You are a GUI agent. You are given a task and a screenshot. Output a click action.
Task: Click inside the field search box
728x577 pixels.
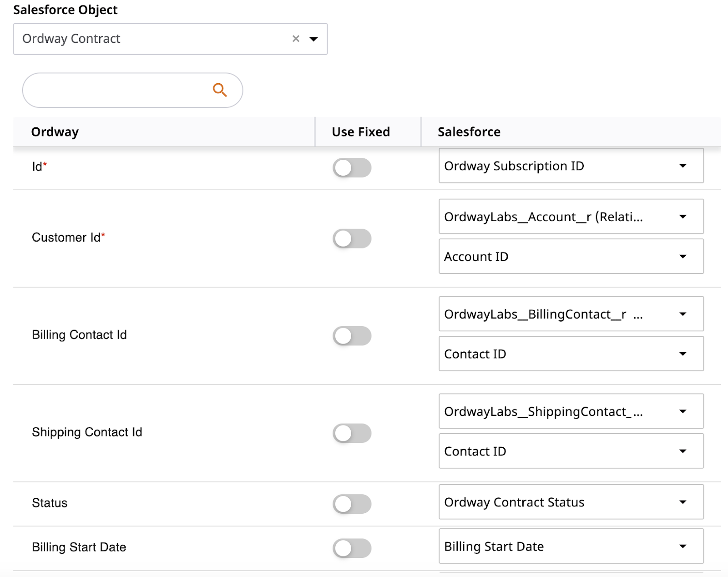(x=132, y=90)
